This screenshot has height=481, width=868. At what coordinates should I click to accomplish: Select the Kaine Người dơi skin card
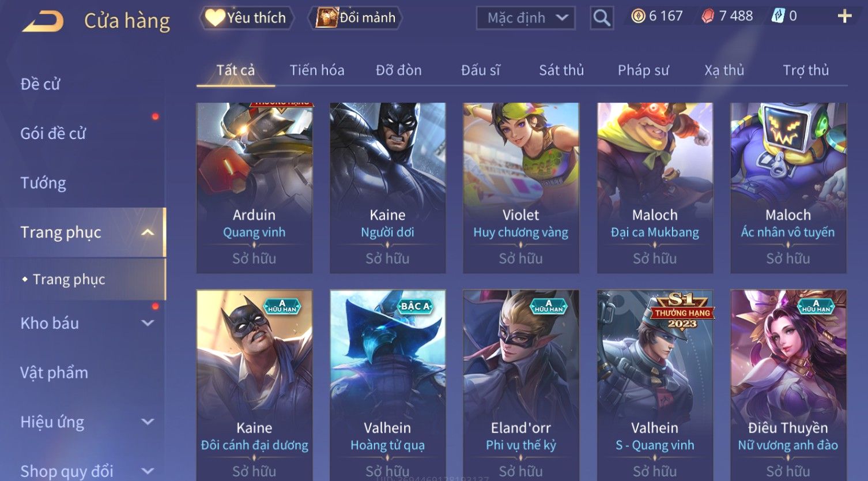[x=387, y=188]
